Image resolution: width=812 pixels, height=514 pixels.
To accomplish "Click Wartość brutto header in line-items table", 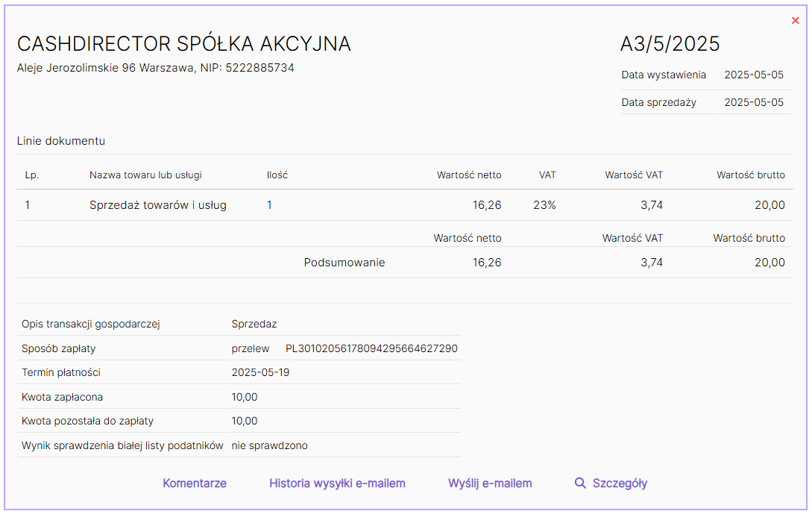I will (x=751, y=175).
